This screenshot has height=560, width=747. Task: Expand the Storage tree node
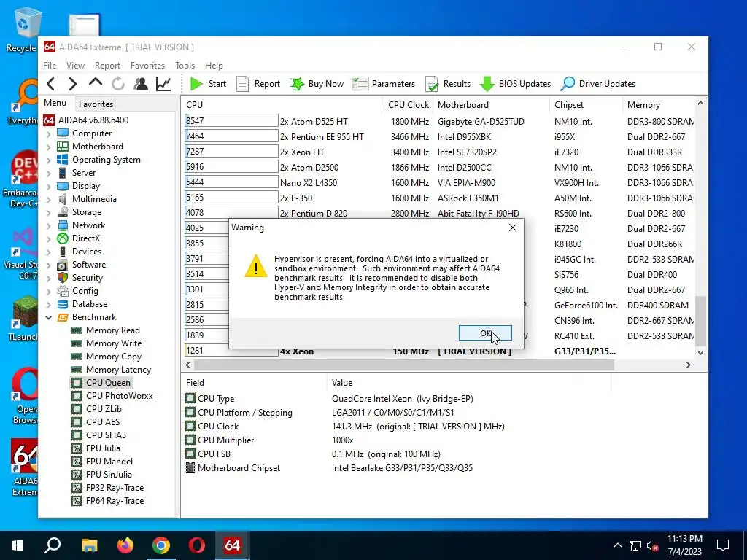(x=48, y=212)
